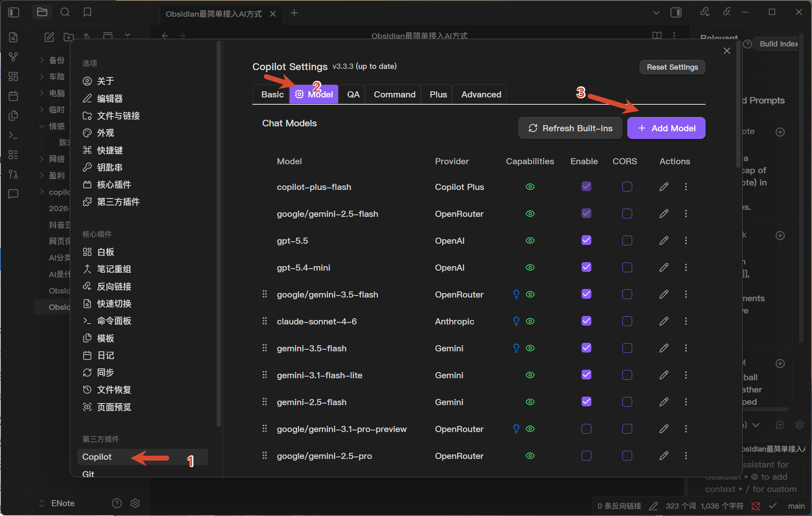812x516 pixels.
Task: Open the bookmarks icon
Action: tap(87, 12)
